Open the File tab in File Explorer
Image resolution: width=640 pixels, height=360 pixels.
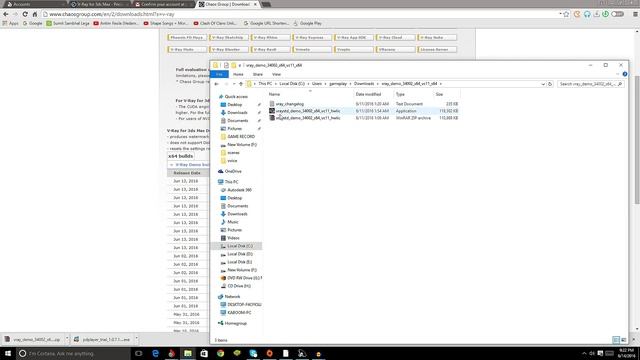[219, 74]
